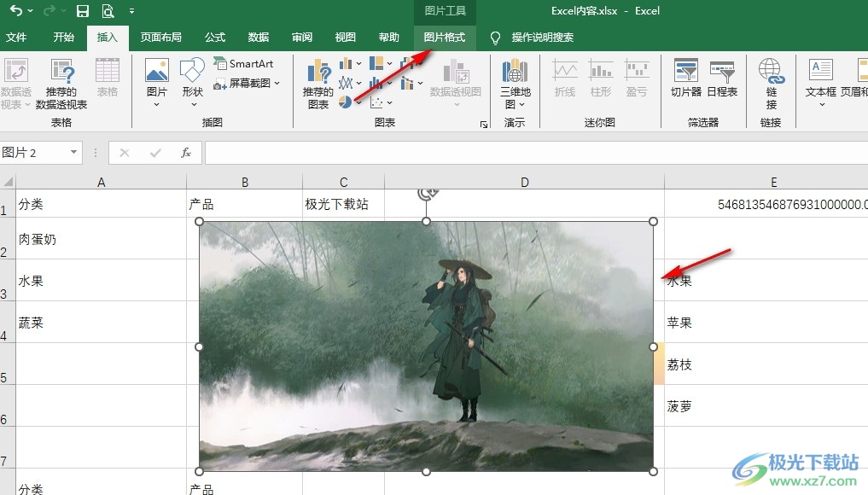Switch to the 视图 tab
Viewport: 868px width, 495px height.
pyautogui.click(x=346, y=37)
